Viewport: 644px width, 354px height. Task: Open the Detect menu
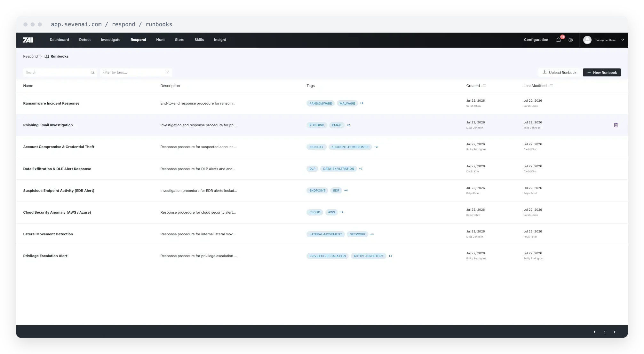pos(85,40)
